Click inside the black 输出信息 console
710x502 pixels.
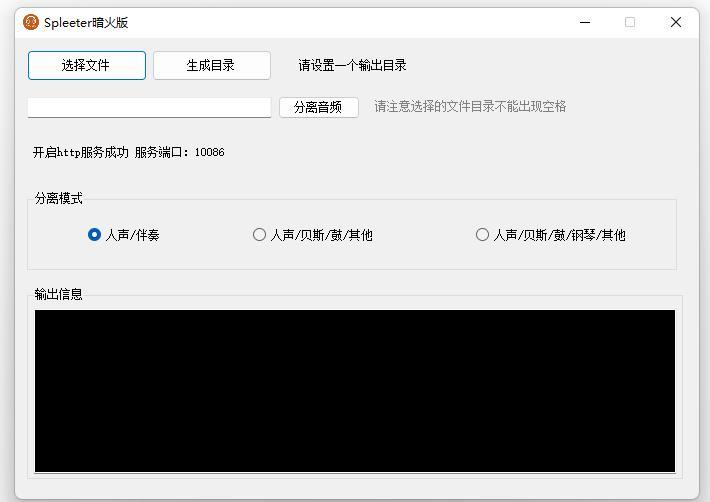(355, 391)
